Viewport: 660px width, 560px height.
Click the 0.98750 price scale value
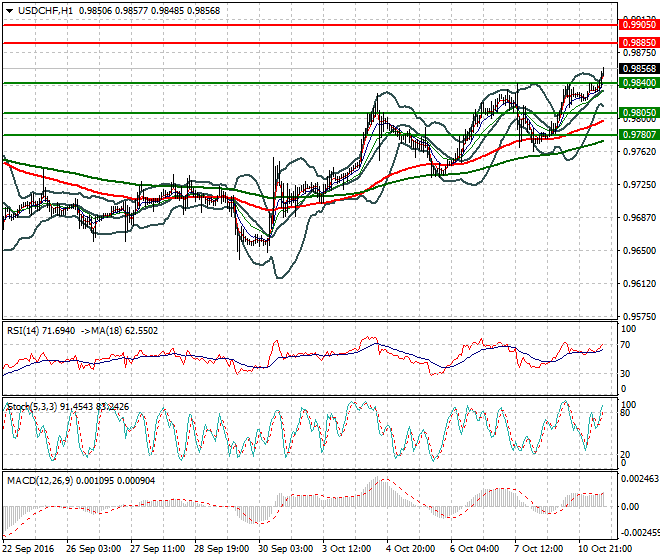pos(639,53)
